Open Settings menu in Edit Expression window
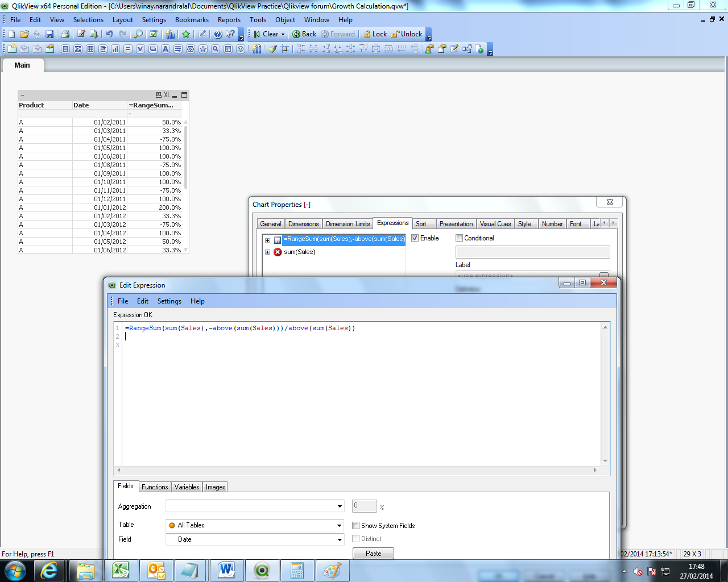728x582 pixels. point(169,301)
